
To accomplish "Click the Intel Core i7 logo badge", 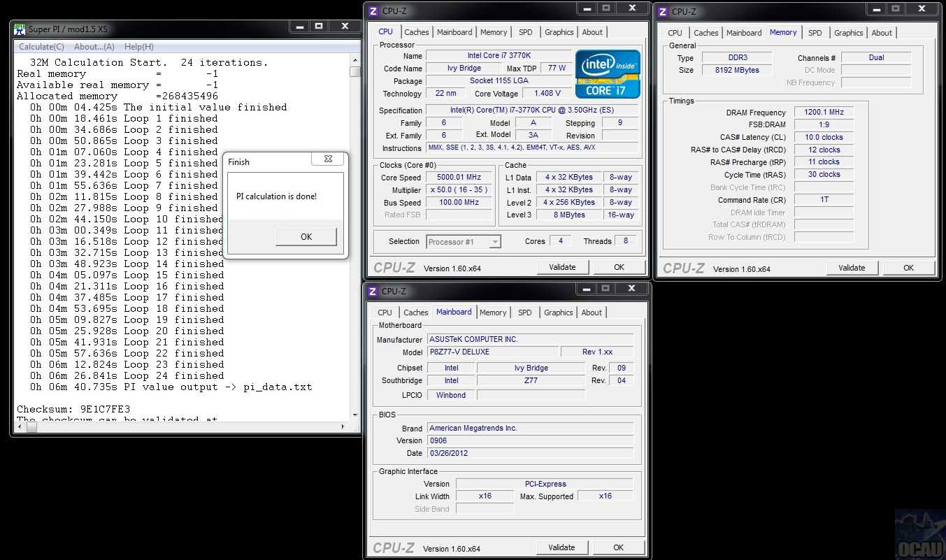I will 608,74.
